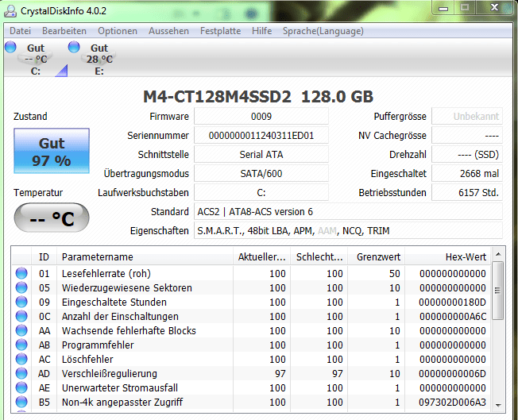
Task: Open the Festplatte menu
Action: [220, 31]
